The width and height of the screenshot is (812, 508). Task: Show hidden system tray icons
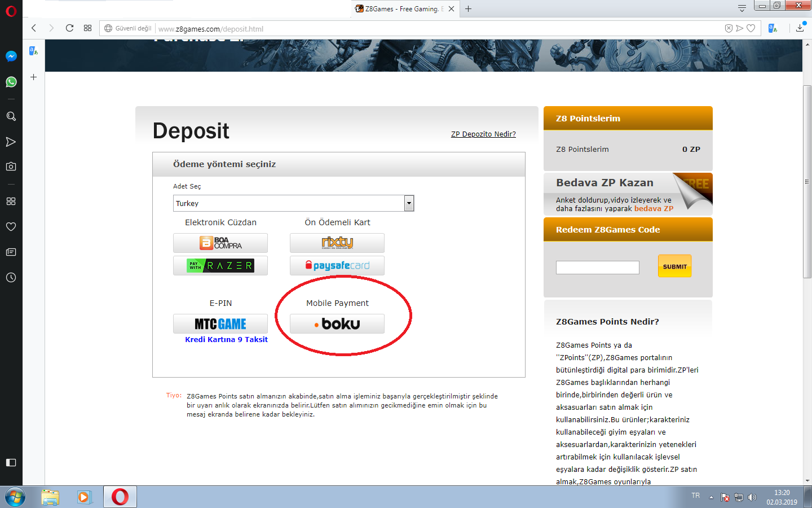tap(711, 497)
